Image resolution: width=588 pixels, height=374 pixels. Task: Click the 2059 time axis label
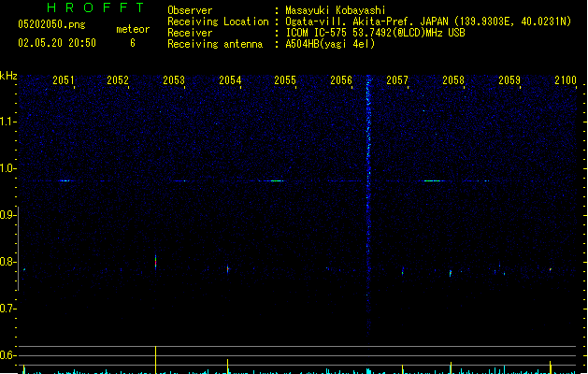point(509,79)
